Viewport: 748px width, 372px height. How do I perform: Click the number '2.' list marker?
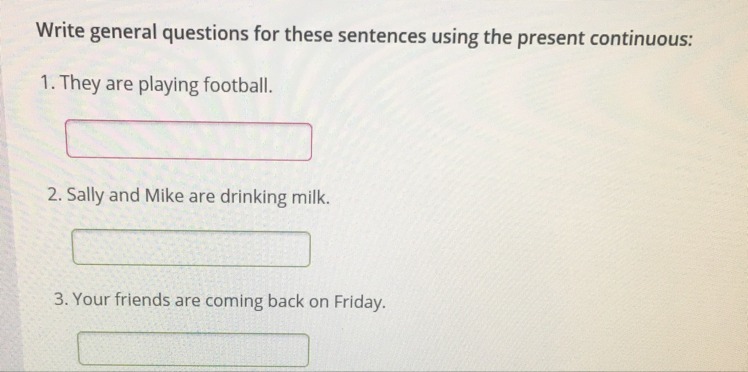click(55, 196)
